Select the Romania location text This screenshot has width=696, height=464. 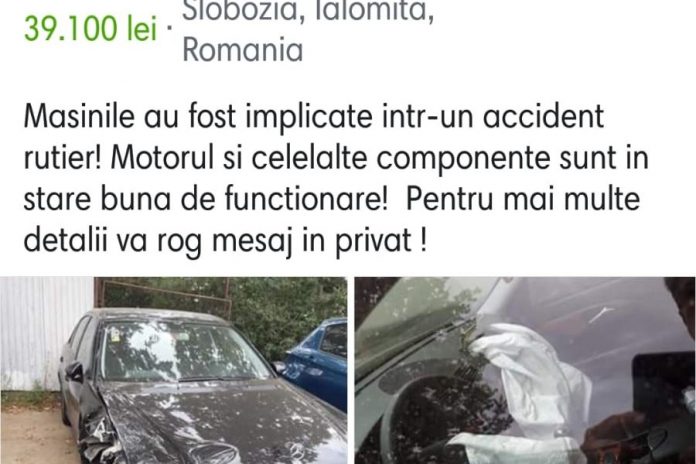click(x=243, y=49)
